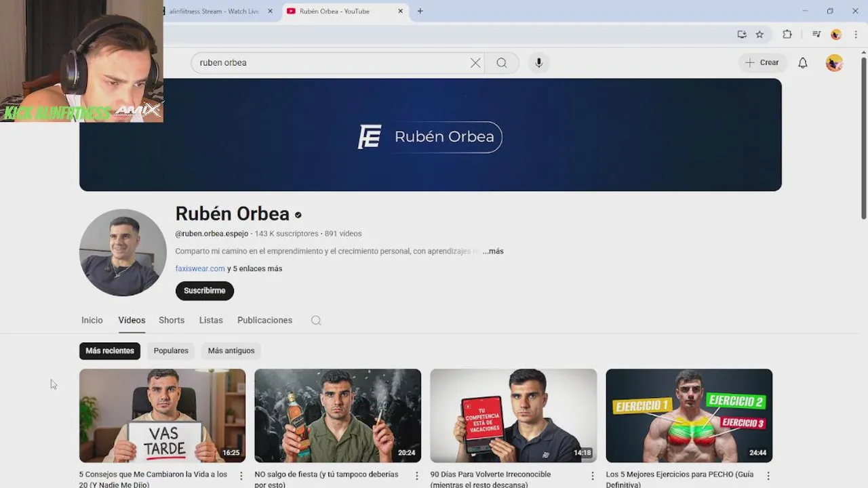Switch to the Publicaciones tab
The image size is (868, 488).
264,320
